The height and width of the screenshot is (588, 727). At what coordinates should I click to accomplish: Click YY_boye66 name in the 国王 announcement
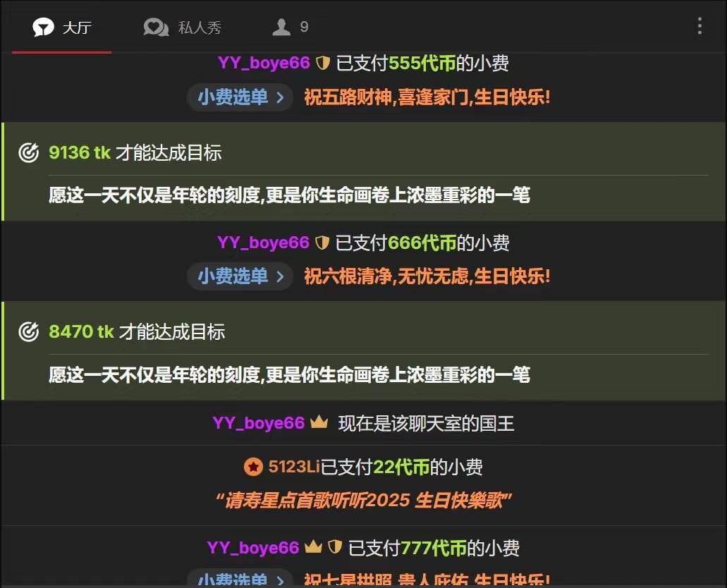coord(258,423)
